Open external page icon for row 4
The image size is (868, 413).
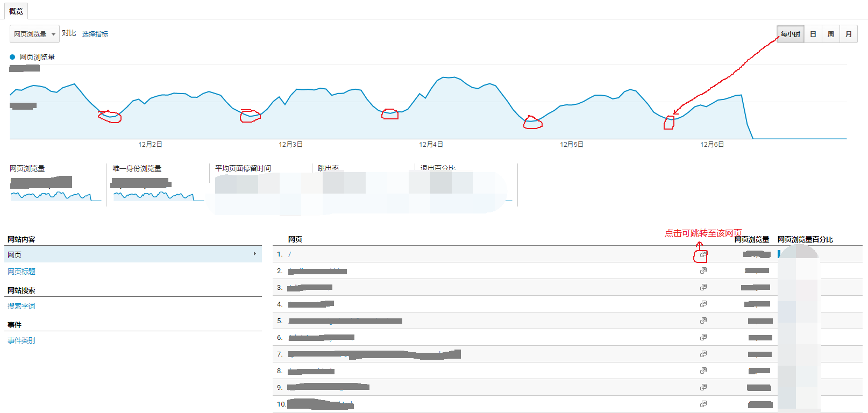[703, 304]
